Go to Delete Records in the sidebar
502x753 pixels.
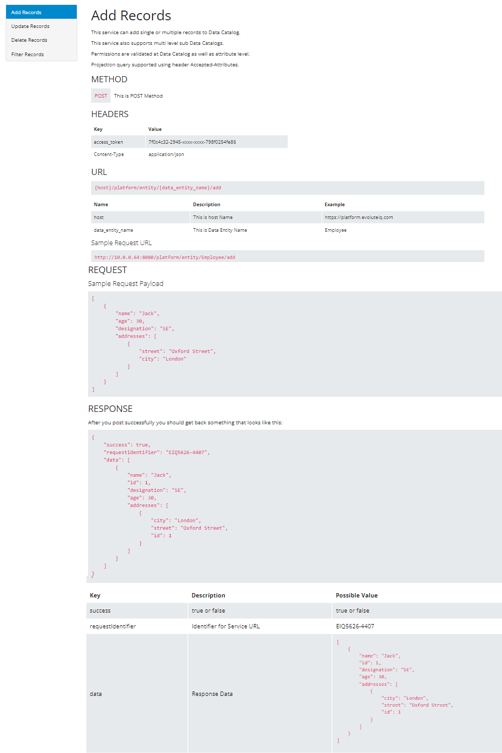coord(41,40)
